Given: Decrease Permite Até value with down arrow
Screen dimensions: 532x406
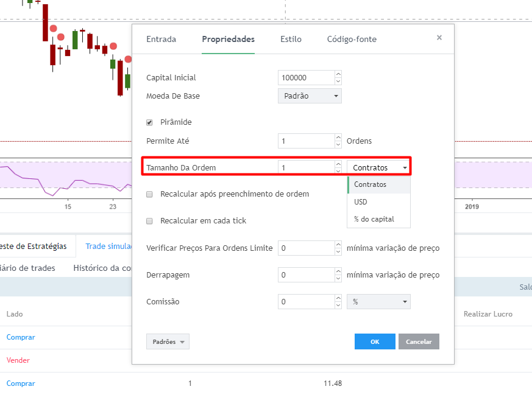Looking at the screenshot, I should 338,144.
